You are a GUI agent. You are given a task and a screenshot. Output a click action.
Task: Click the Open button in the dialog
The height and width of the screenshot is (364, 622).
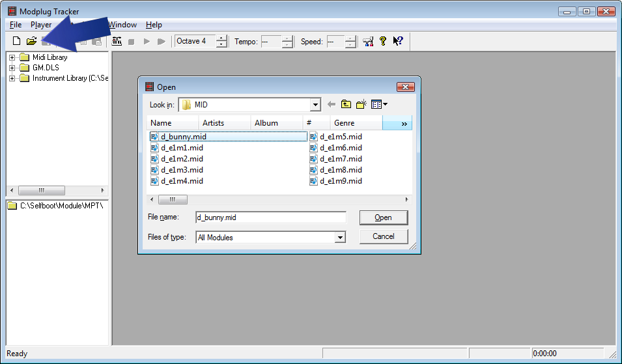[383, 217]
